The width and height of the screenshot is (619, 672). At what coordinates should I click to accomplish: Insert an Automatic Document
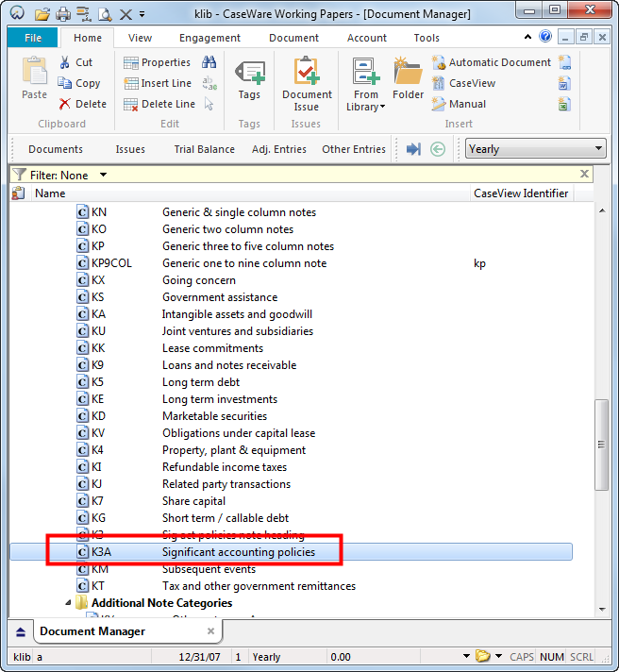491,62
